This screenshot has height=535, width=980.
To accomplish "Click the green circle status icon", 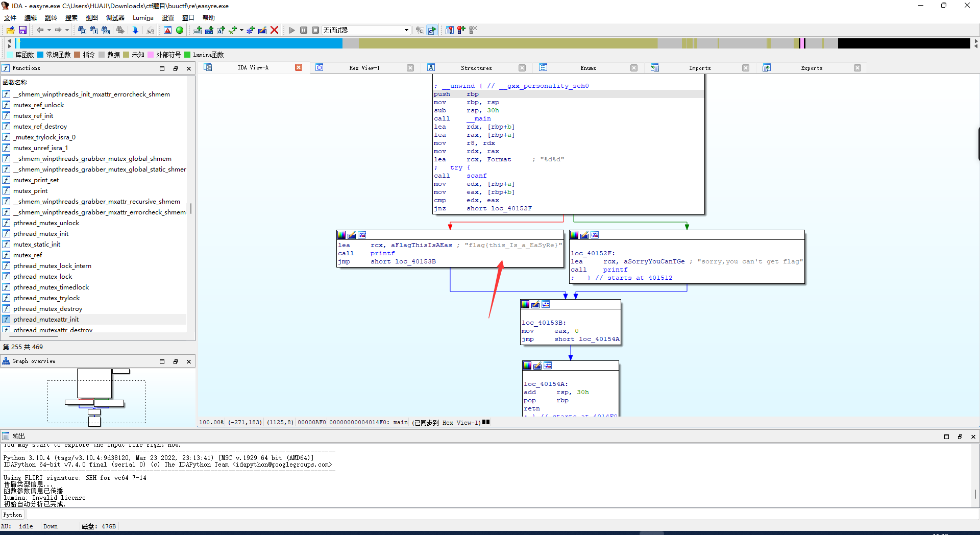I will [180, 30].
